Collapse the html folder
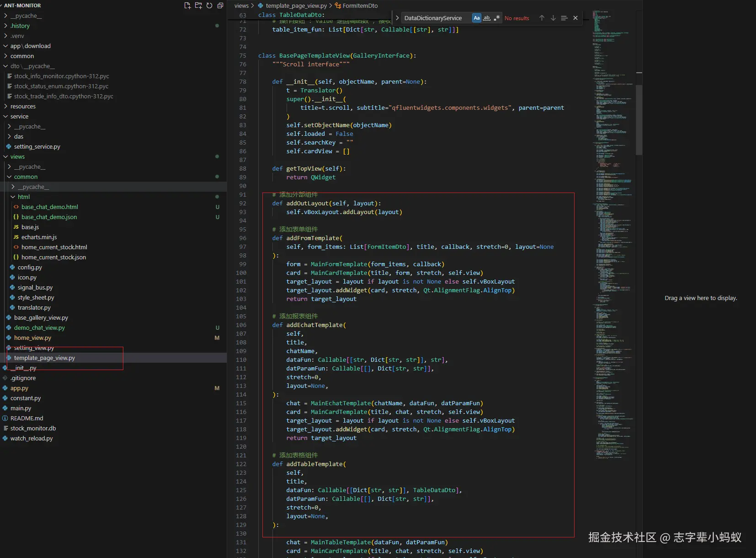Screen dimensions: 756x558 (13, 197)
